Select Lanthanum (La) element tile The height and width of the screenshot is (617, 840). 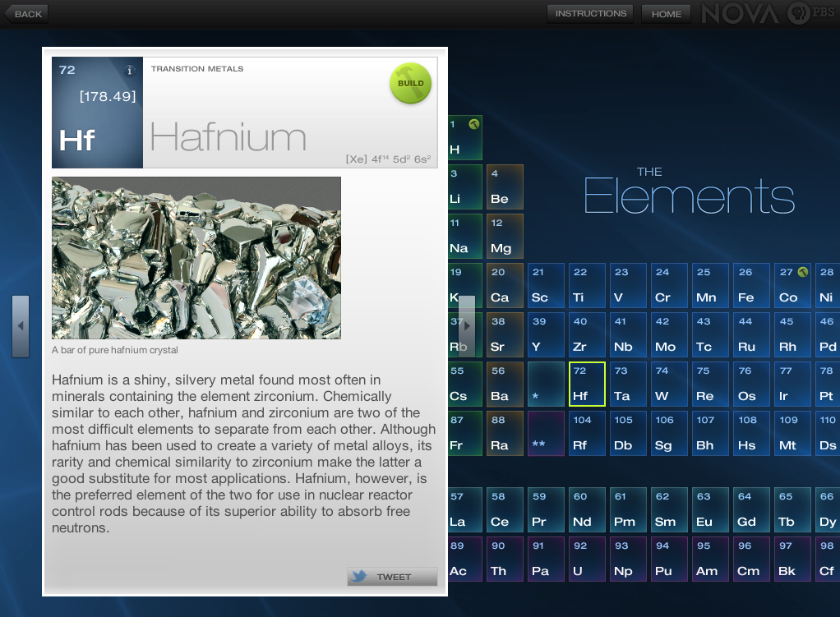(465, 510)
